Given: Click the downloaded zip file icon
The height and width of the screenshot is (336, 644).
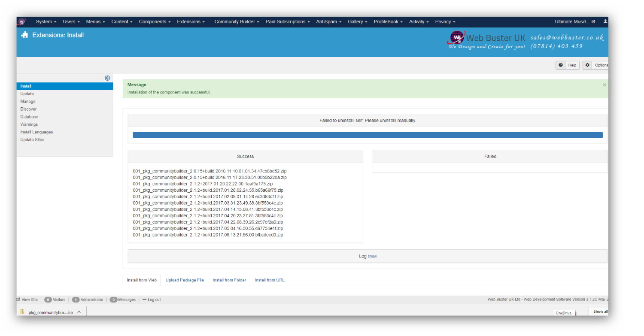Looking at the screenshot, I should 22,312.
